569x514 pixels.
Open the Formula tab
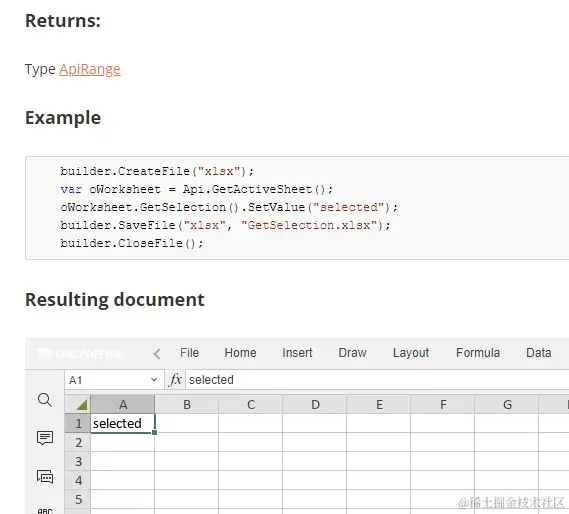pos(478,353)
